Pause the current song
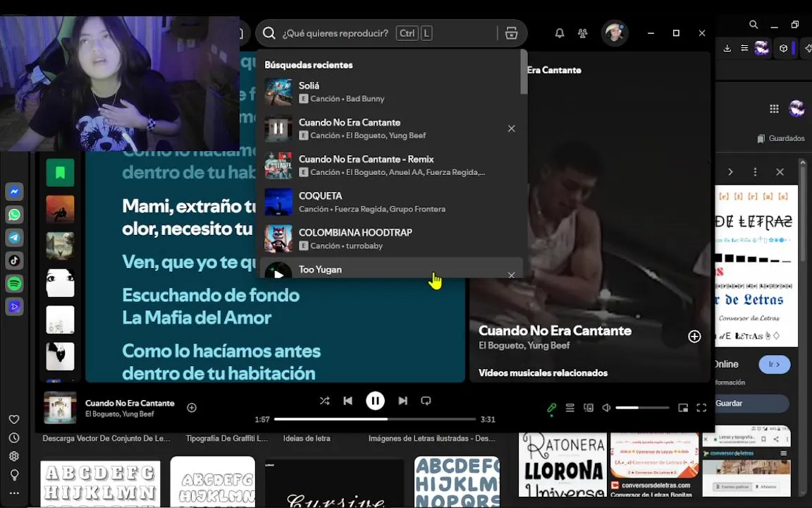Screen dimensions: 812x508 coord(375,401)
